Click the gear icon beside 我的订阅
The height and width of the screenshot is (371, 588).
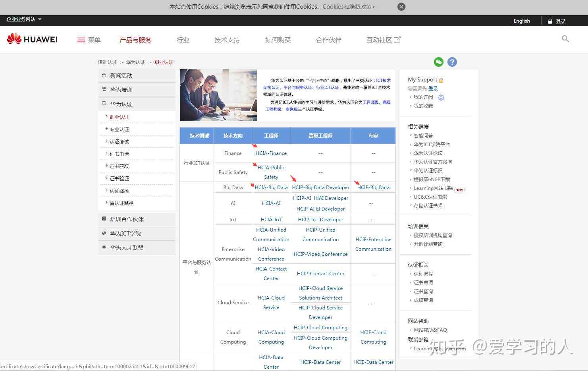441,97
